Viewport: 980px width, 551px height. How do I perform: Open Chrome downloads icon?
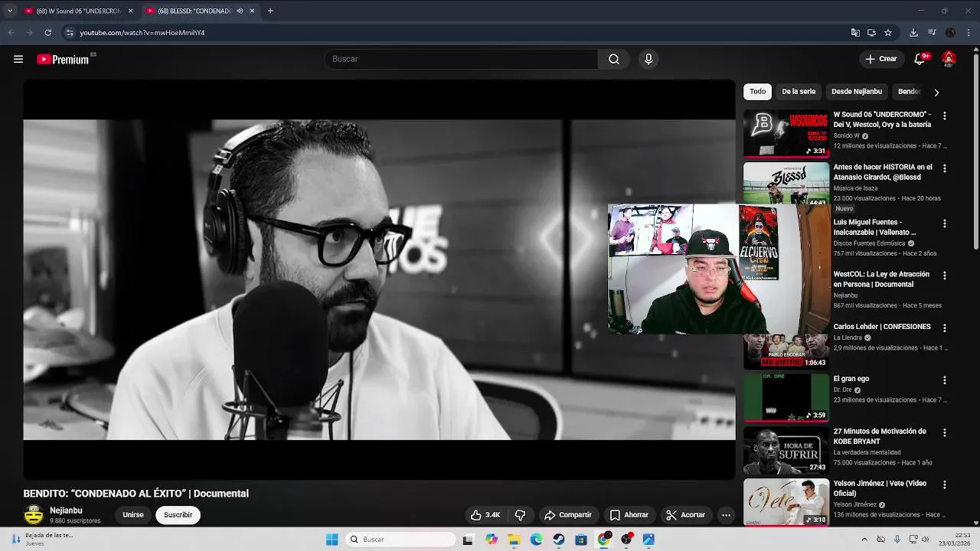click(913, 33)
